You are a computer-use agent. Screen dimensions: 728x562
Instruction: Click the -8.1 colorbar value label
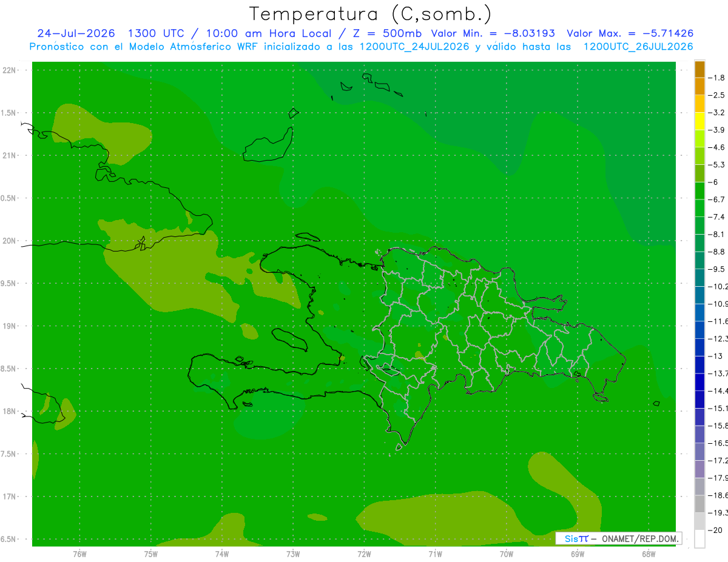pos(717,234)
